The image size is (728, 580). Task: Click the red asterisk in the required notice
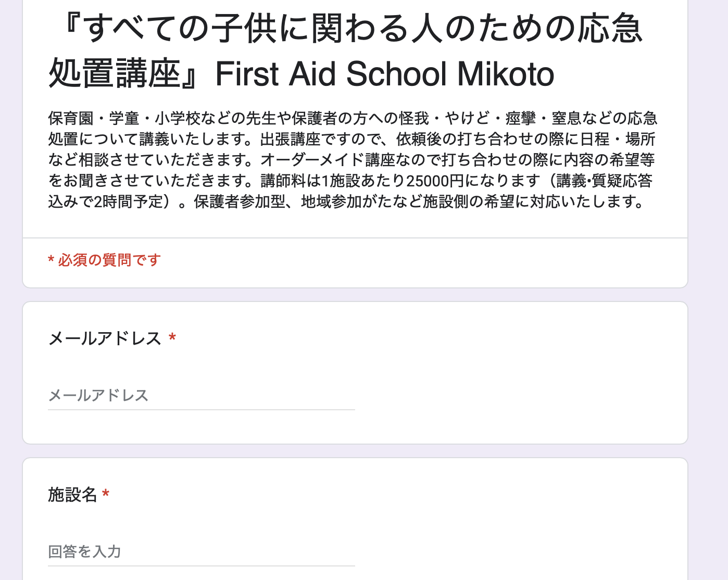[x=51, y=260]
